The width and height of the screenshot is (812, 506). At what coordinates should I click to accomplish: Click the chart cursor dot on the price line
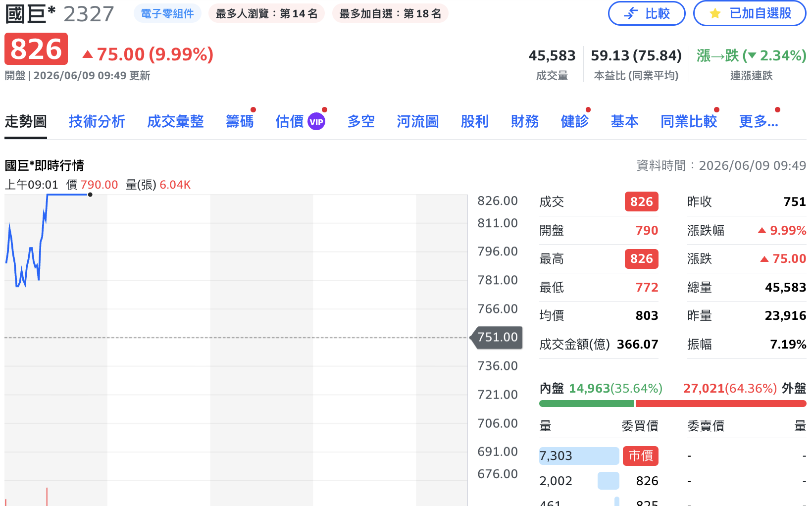tap(90, 195)
